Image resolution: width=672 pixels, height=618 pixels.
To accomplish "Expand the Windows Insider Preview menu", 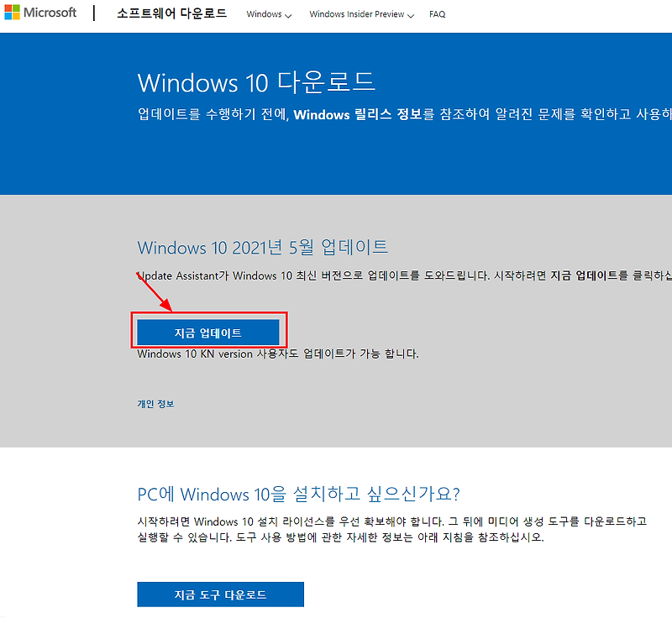I will click(362, 14).
